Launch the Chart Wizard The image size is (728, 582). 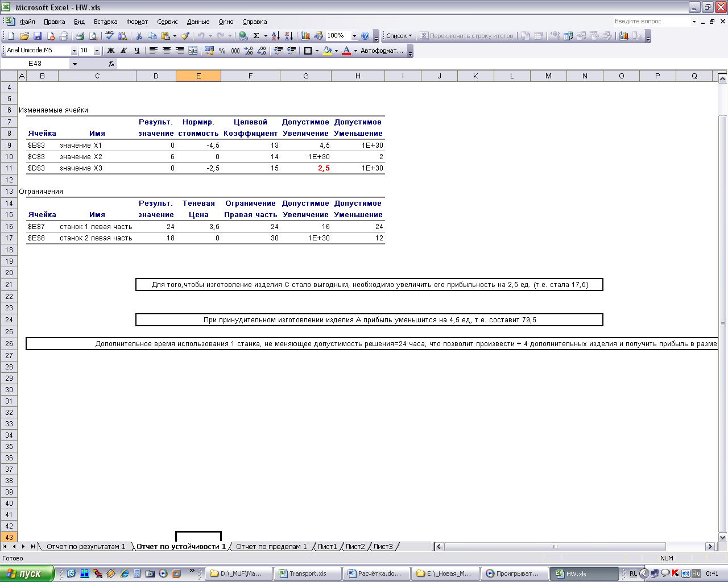pos(305,36)
